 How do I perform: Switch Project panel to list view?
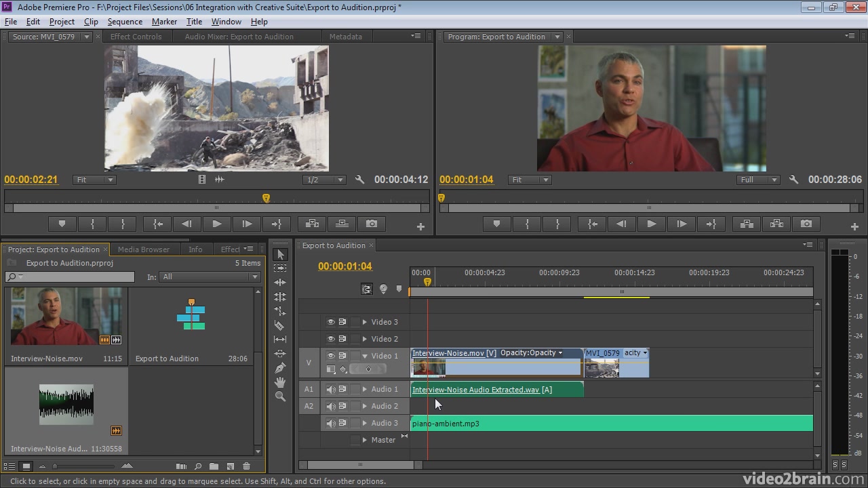(9, 466)
